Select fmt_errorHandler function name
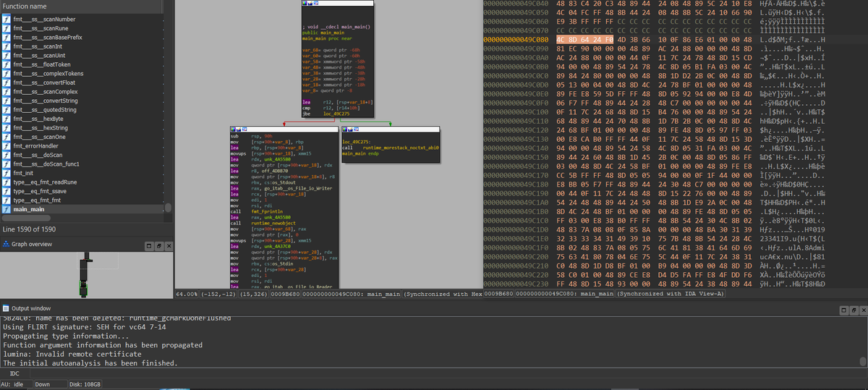The width and height of the screenshot is (868, 390). (x=35, y=146)
